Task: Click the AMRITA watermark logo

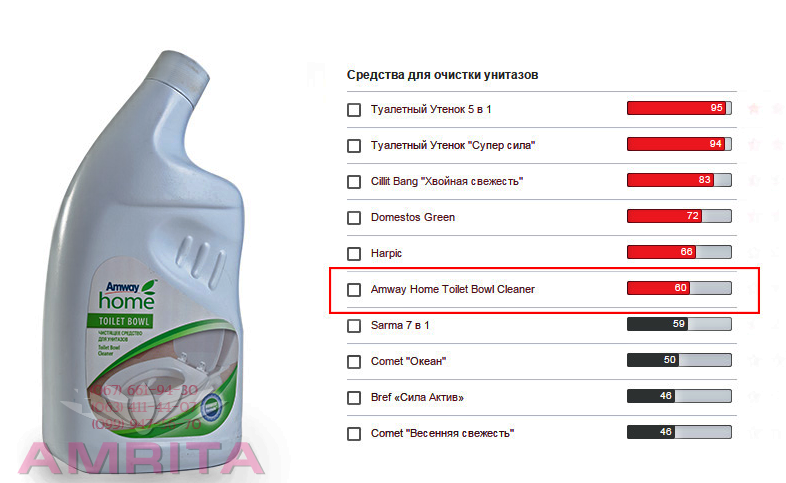Action: [x=140, y=458]
